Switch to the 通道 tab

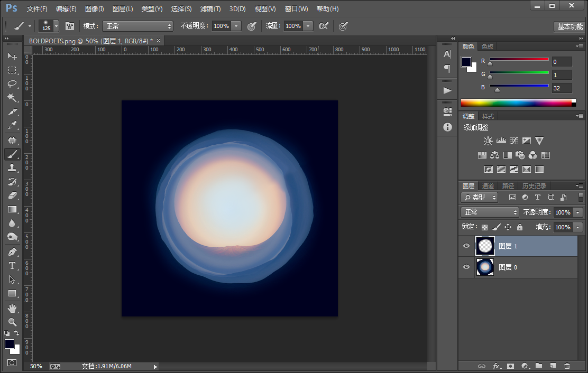[488, 186]
